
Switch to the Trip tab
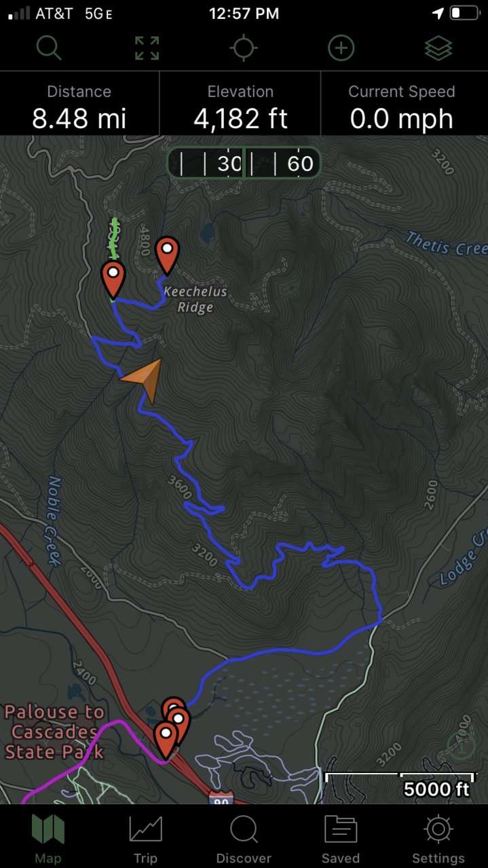click(145, 839)
